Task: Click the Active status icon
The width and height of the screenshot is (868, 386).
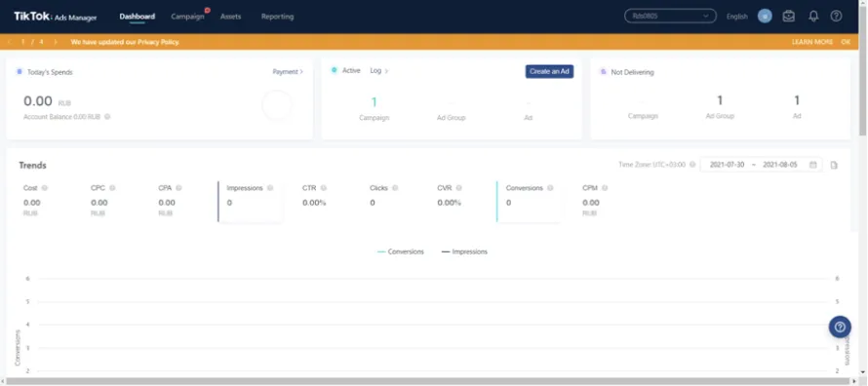Action: [334, 70]
